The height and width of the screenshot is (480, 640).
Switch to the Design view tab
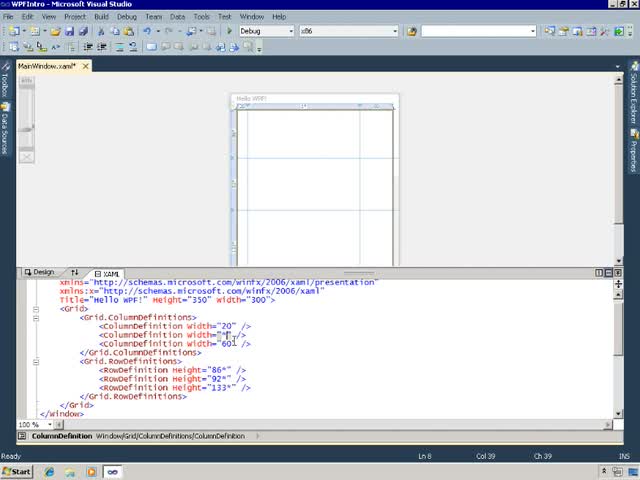40,272
